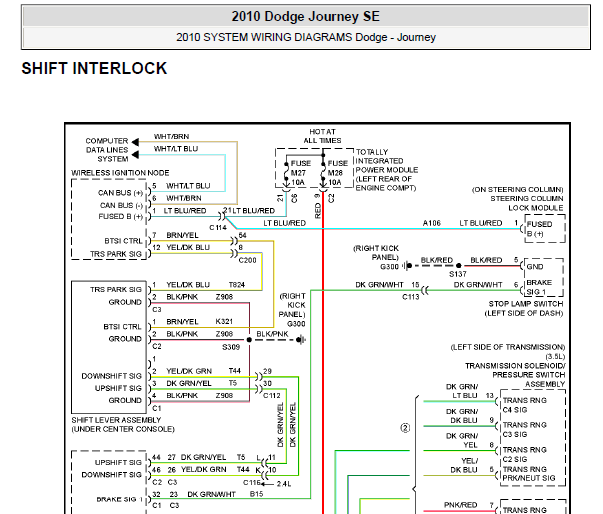
Task: Select the 'C116' connector label
Action: (x=252, y=482)
